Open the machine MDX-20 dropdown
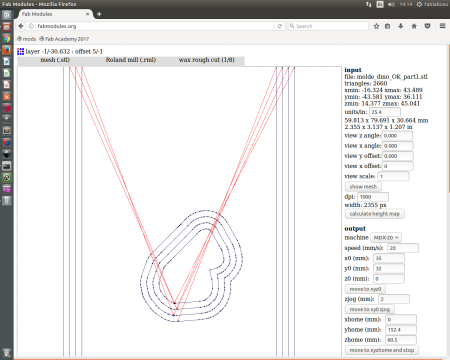This screenshot has width=450, height=360. [386, 238]
